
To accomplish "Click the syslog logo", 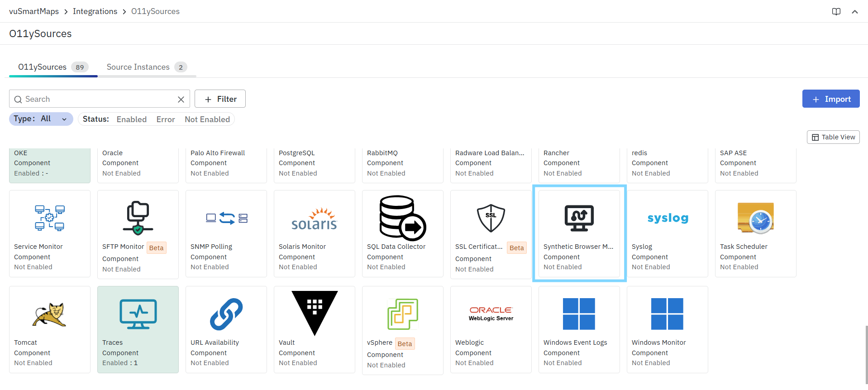I will point(668,218).
